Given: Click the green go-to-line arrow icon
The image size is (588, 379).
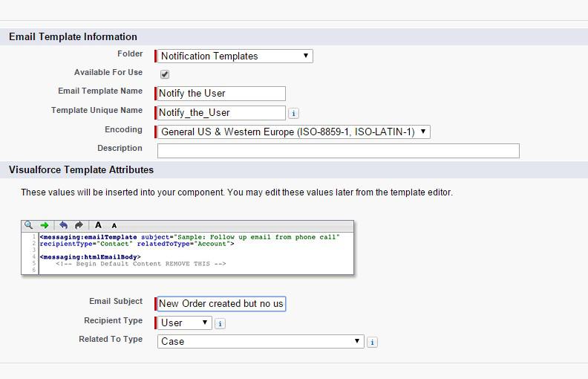Looking at the screenshot, I should 45,225.
